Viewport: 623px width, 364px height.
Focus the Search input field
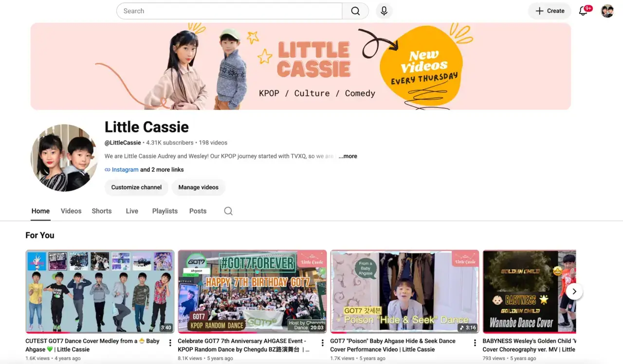tap(229, 11)
